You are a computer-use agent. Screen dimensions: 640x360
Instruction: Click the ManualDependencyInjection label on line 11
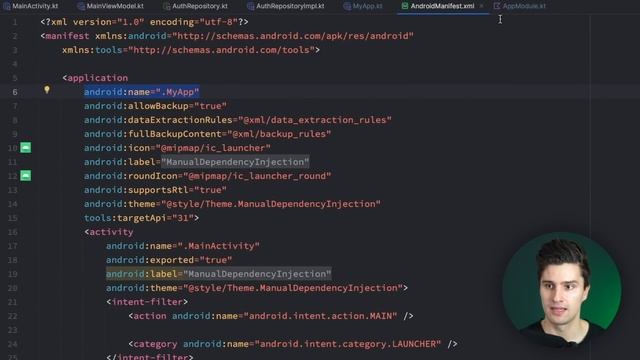235,162
